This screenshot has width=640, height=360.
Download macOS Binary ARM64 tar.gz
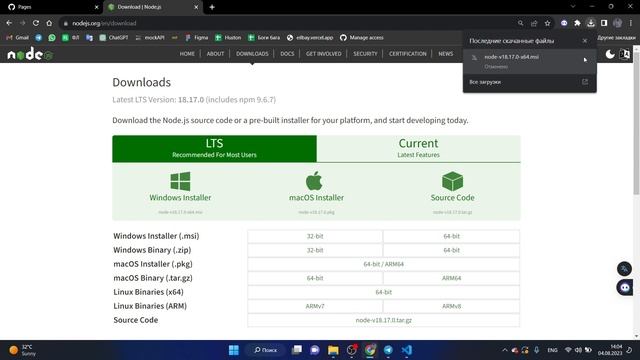(451, 278)
